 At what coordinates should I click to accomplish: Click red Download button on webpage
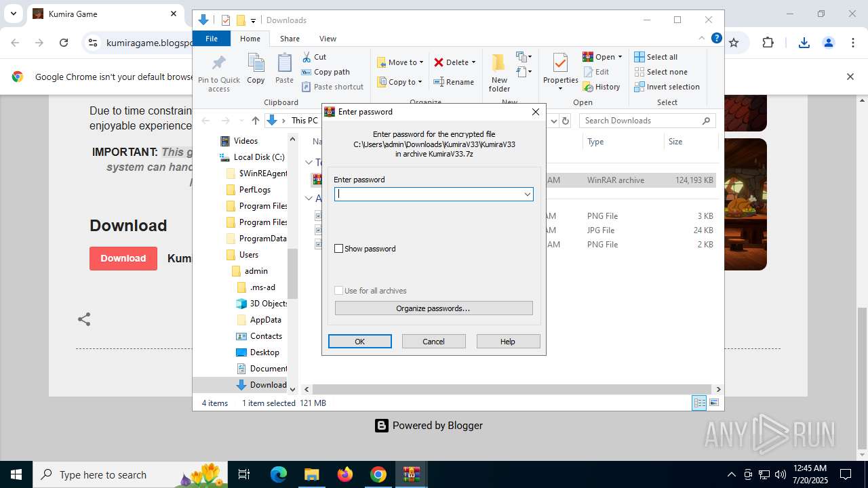coord(123,258)
